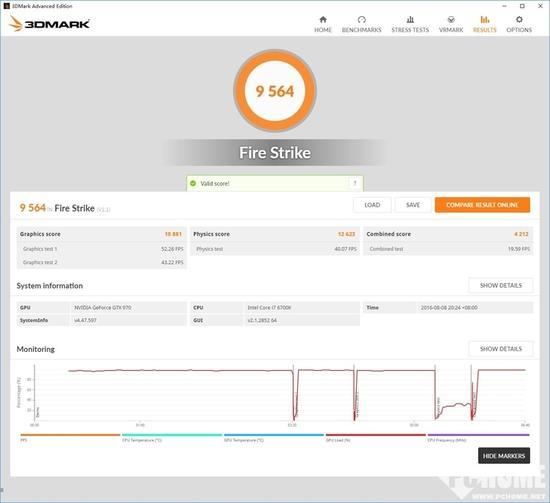
Task: Select the RESULTS section
Action: point(484,25)
